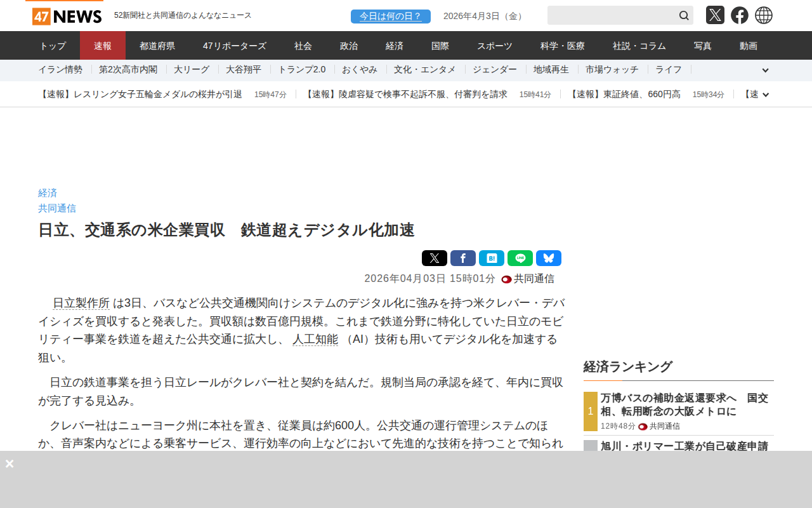Open the 地域再生 topic link
812x508 pixels.
[551, 70]
